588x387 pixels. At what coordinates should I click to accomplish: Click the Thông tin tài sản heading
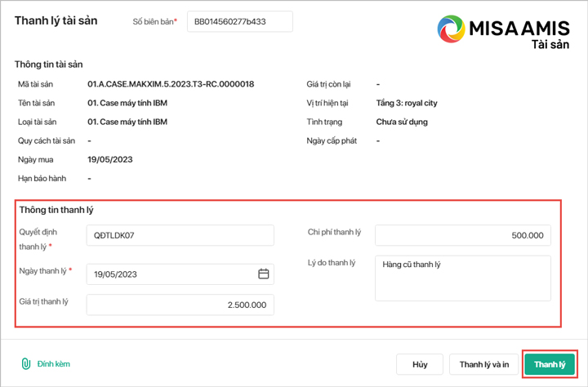[x=48, y=64]
